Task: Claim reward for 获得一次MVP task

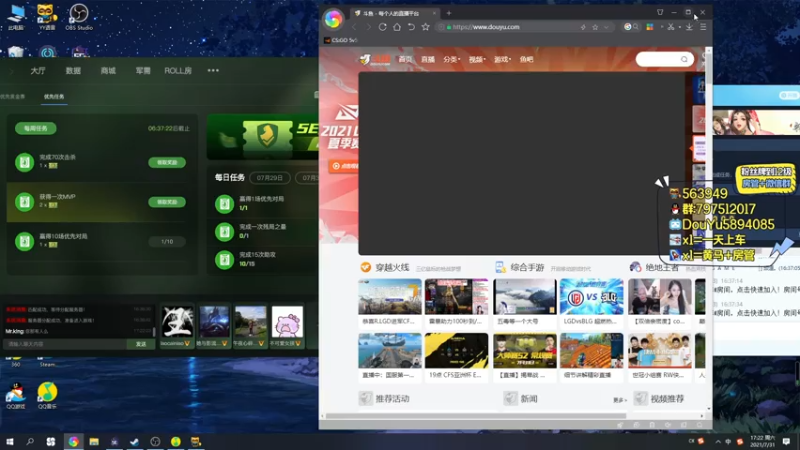Action: [x=167, y=202]
